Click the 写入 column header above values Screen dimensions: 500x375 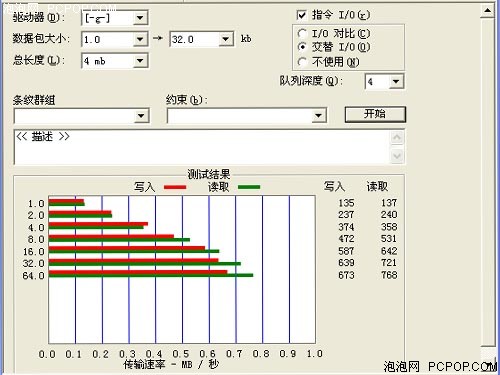pyautogui.click(x=334, y=186)
